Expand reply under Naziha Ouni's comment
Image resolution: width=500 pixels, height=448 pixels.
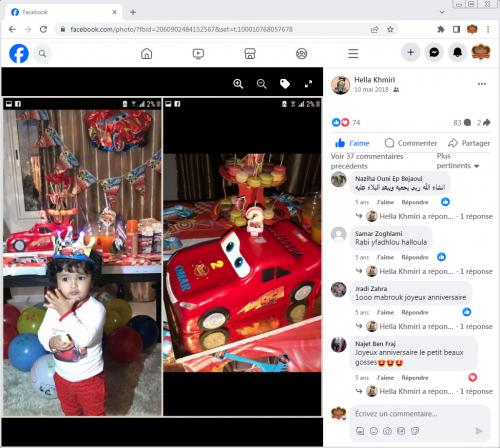point(423,216)
